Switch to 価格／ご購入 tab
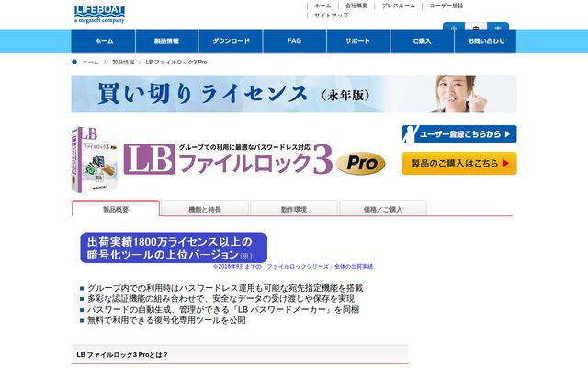The image size is (588, 368). (383, 209)
